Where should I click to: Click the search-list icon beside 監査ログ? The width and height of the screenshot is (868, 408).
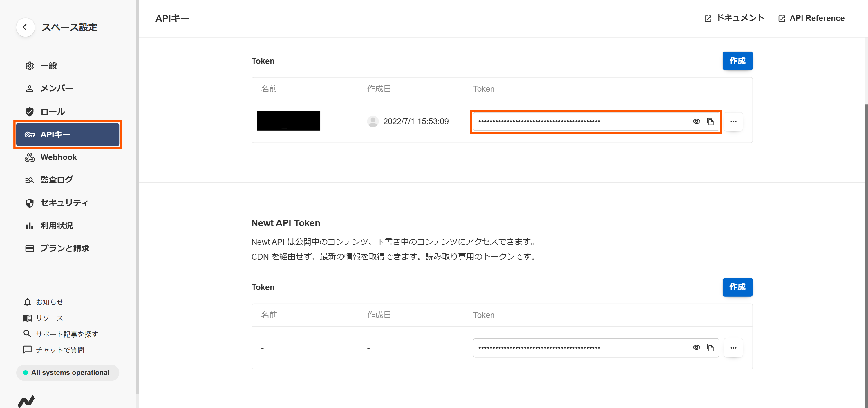point(30,180)
